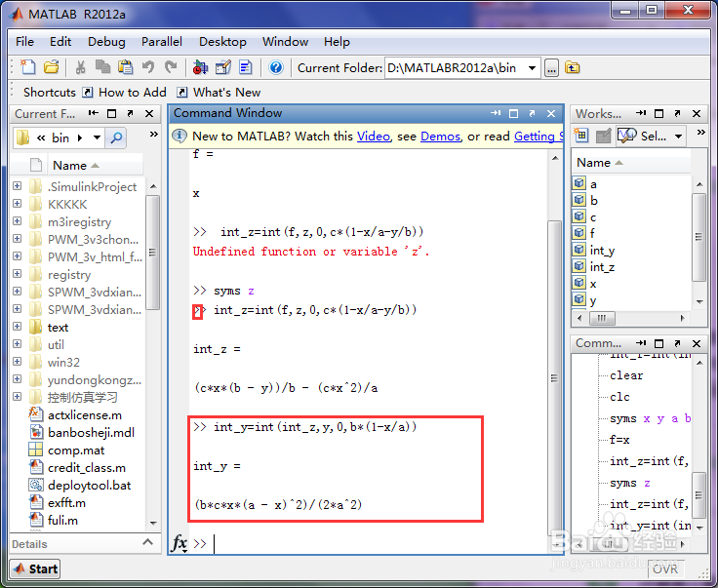Screen dimensions: 718x588
Task: Copy icon in main toolbar
Action: coord(103,67)
